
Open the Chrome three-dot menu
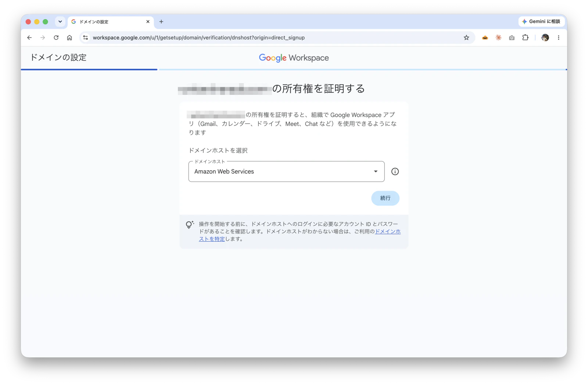[x=559, y=38]
